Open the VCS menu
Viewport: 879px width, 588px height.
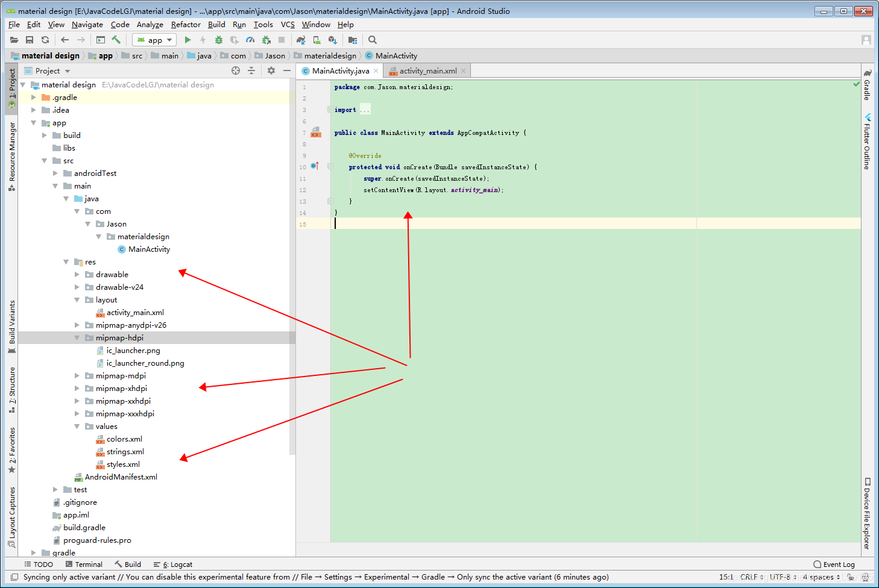point(288,25)
